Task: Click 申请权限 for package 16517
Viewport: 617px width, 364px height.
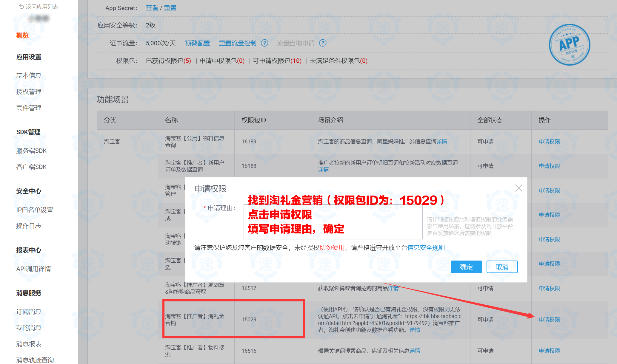Action: [549, 288]
